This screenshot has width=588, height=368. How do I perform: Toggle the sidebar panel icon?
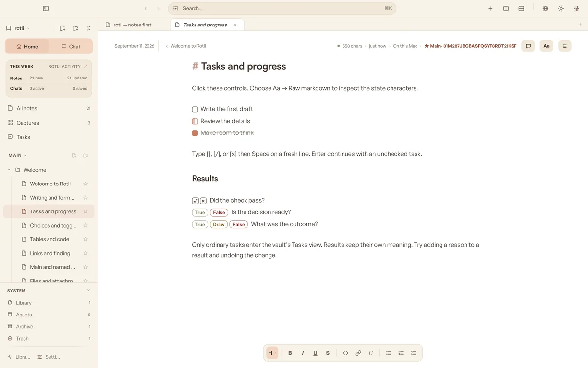[46, 8]
